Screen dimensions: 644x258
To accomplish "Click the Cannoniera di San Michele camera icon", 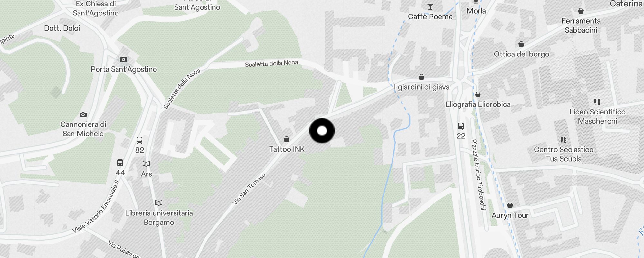I will coord(83,114).
